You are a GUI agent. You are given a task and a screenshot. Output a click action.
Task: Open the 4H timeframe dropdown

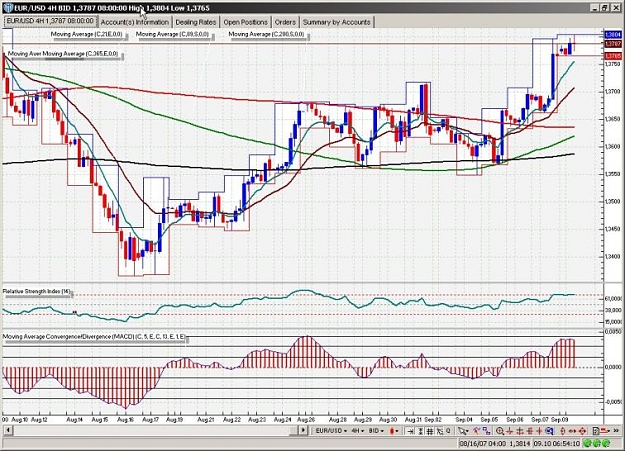pos(357,431)
